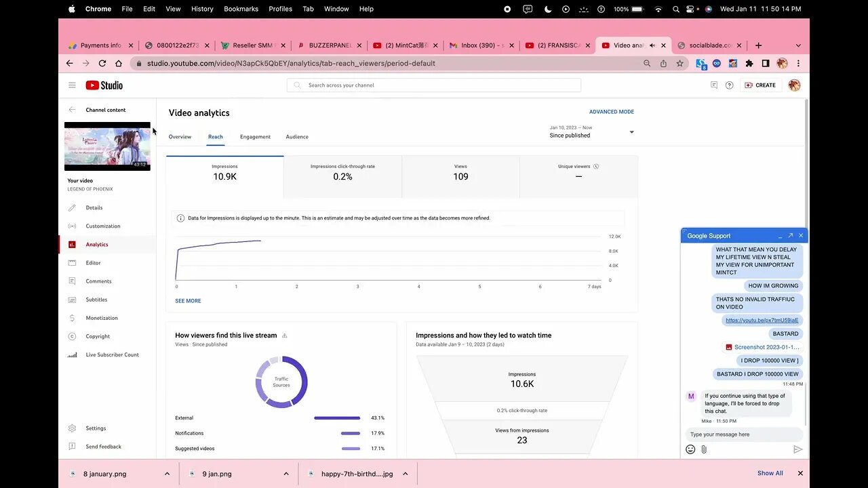Reload the page in Chrome
868x488 pixels.
pyautogui.click(x=102, y=63)
